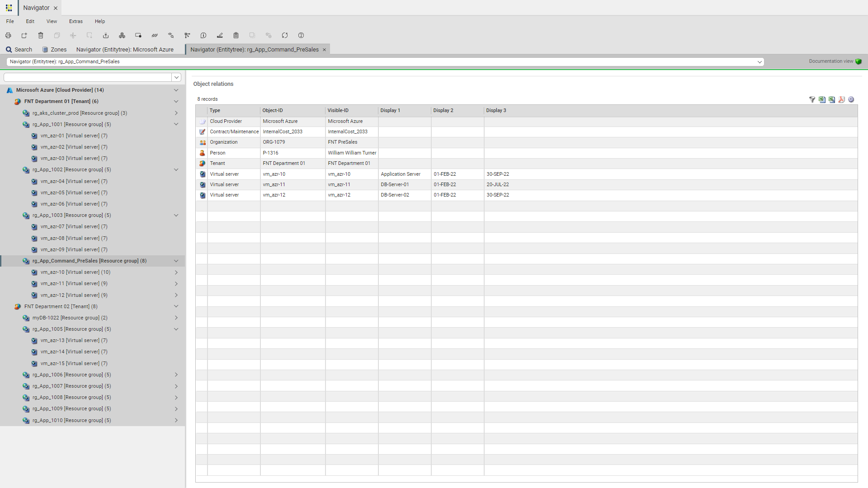Open the Search tab
868x488 pixels.
(19, 50)
